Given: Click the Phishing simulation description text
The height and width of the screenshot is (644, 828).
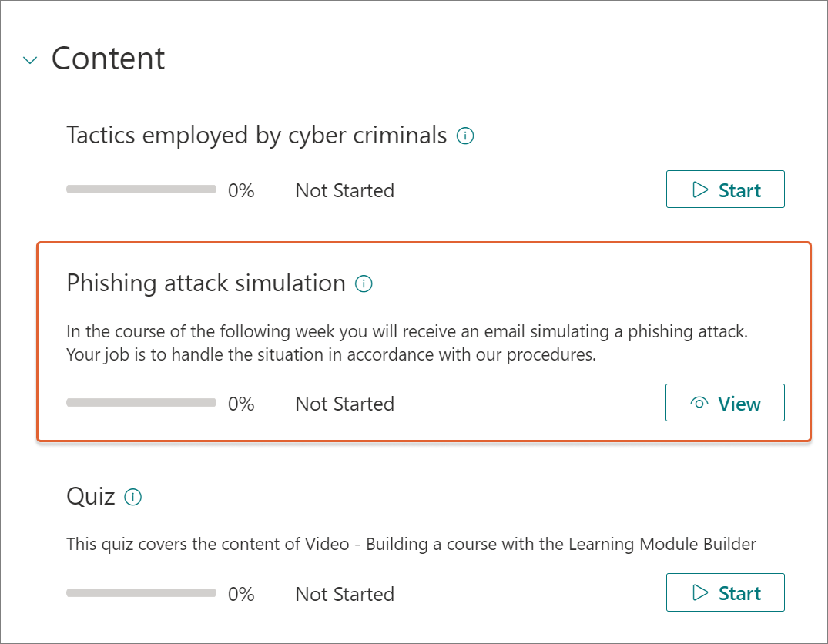Looking at the screenshot, I should 407,343.
